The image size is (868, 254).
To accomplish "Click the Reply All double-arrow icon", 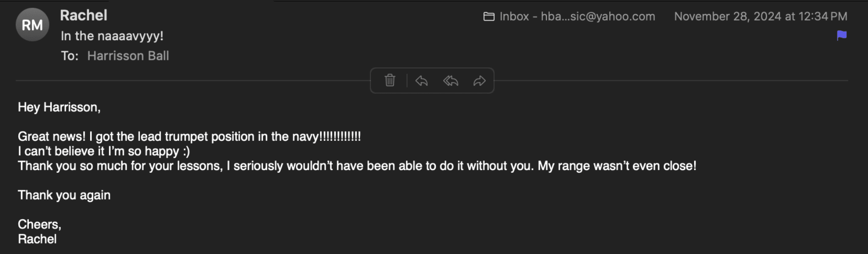I will 450,81.
